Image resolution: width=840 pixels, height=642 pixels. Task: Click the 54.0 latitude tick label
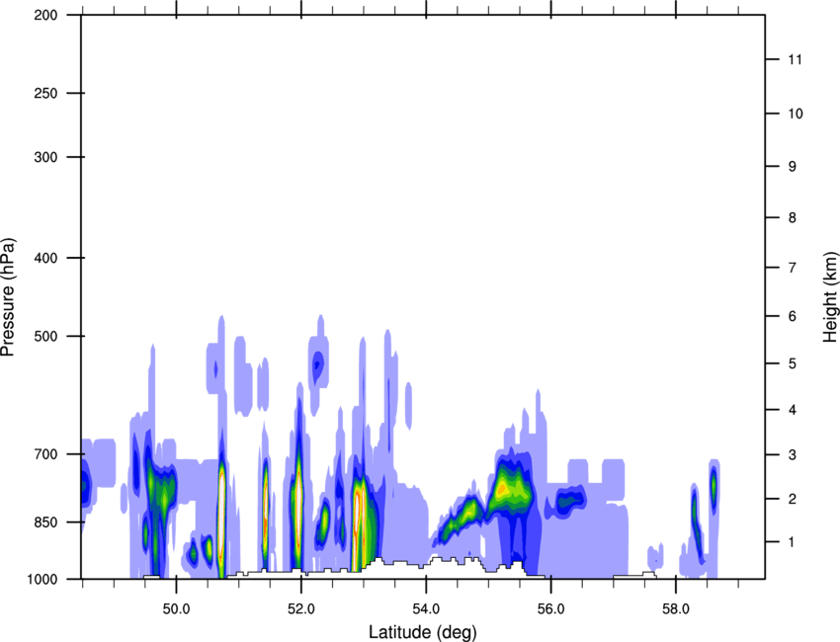coord(426,609)
